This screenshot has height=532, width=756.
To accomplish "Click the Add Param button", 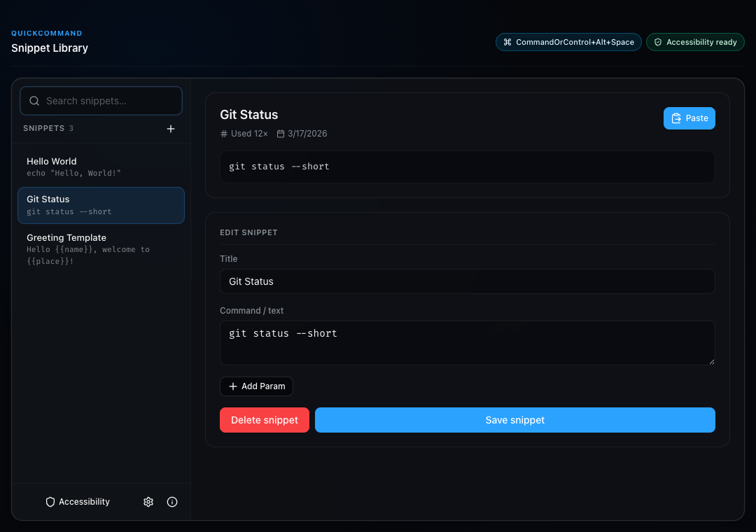I will coord(256,386).
